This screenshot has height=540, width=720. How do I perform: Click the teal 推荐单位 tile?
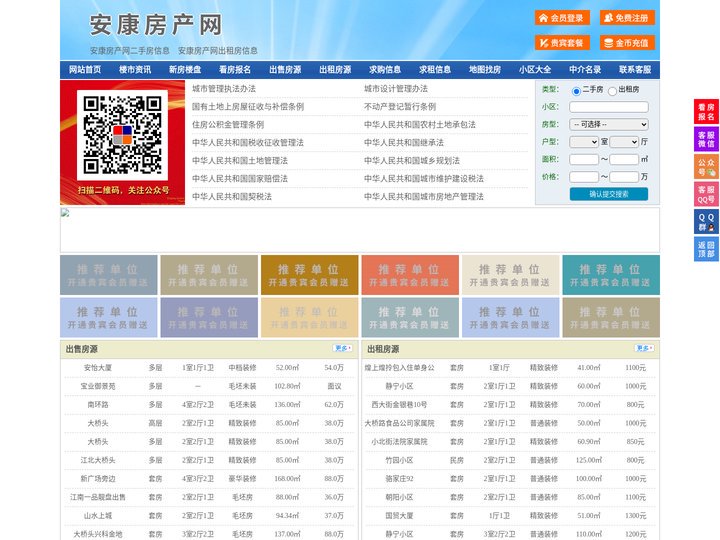coord(611,275)
